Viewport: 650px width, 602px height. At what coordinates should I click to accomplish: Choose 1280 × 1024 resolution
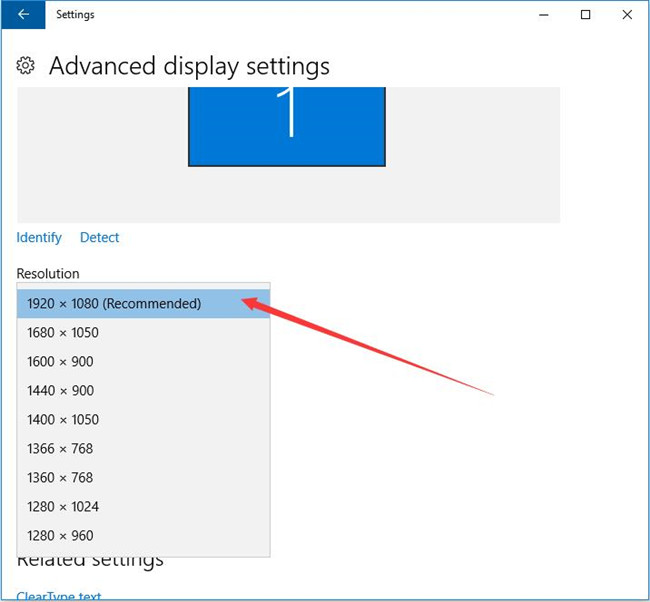(x=143, y=507)
